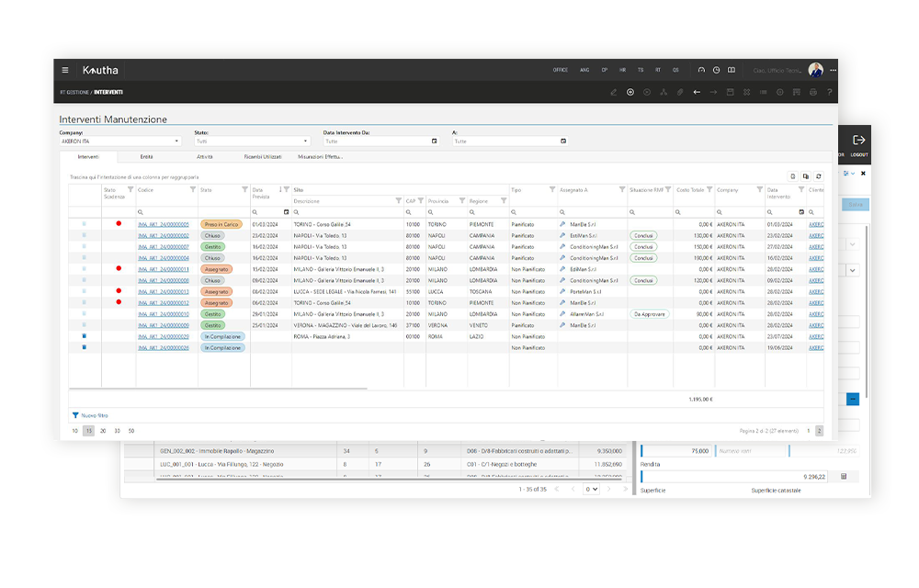The width and height of the screenshot is (919, 588).
Task: Expand the Stato dropdown showing Tutti
Action: (x=305, y=141)
